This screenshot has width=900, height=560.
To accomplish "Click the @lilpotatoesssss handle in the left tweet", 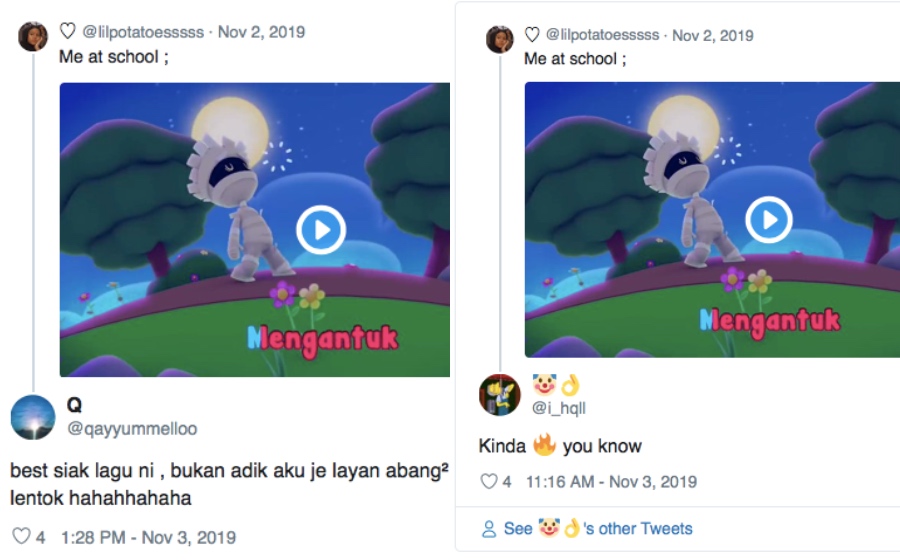I will pyautogui.click(x=143, y=32).
